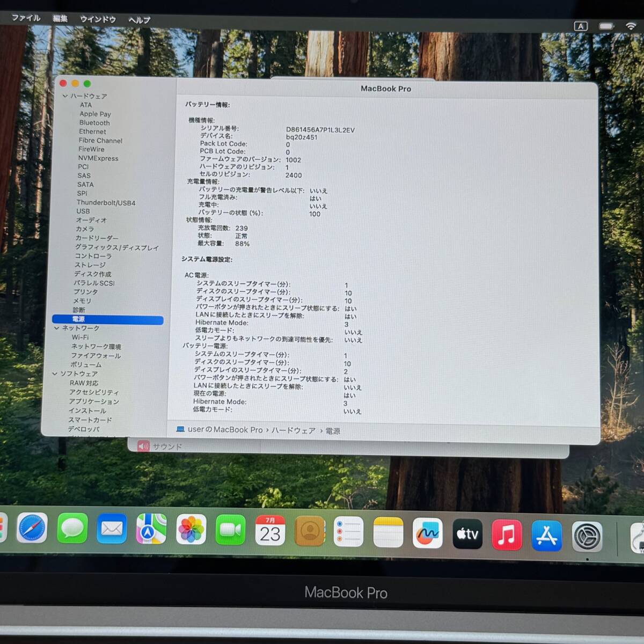Screen dimensions: 644x644
Task: Open Maps from the Dock
Action: coord(151,530)
